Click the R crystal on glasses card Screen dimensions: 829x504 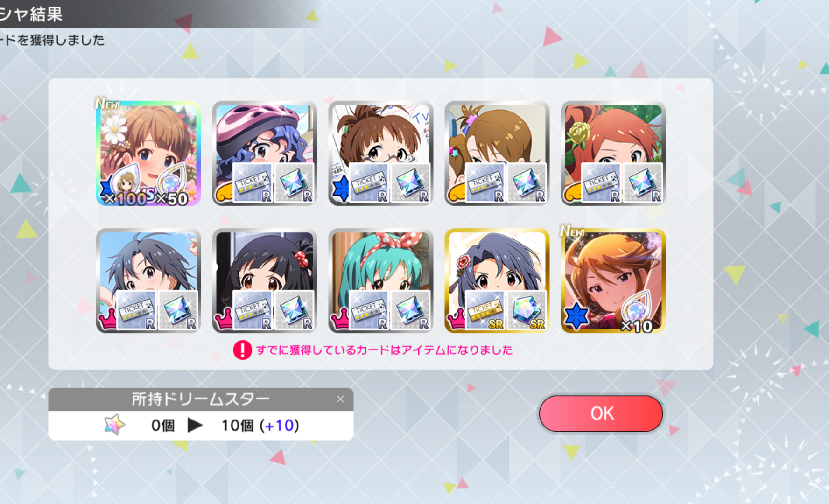tap(410, 183)
